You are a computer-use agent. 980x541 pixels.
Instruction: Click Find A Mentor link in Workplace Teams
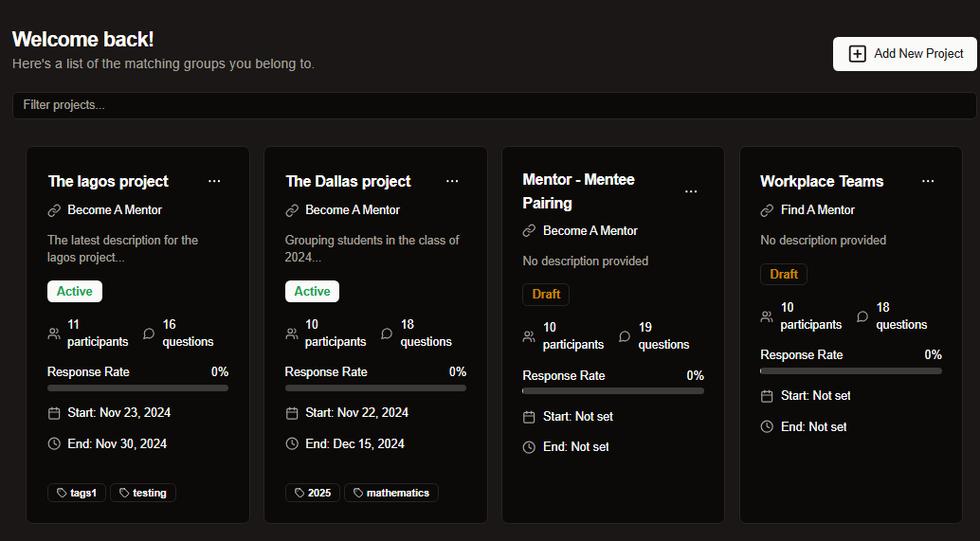[x=817, y=210]
